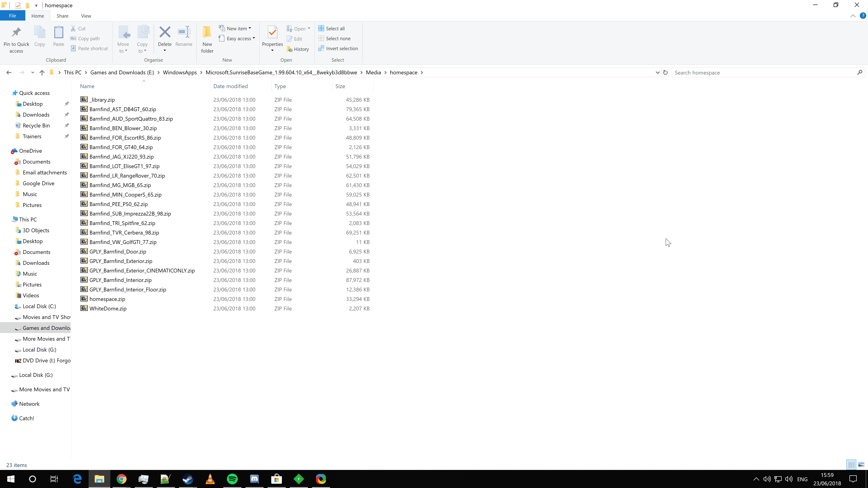The image size is (868, 488).
Task: Click the Invert selection icon
Action: click(x=321, y=49)
